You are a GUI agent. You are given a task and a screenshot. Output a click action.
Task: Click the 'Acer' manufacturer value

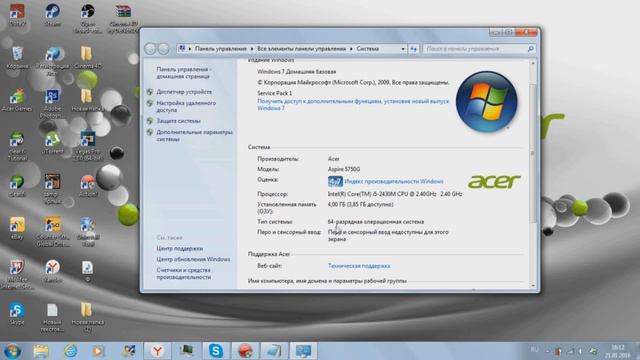pyautogui.click(x=333, y=159)
